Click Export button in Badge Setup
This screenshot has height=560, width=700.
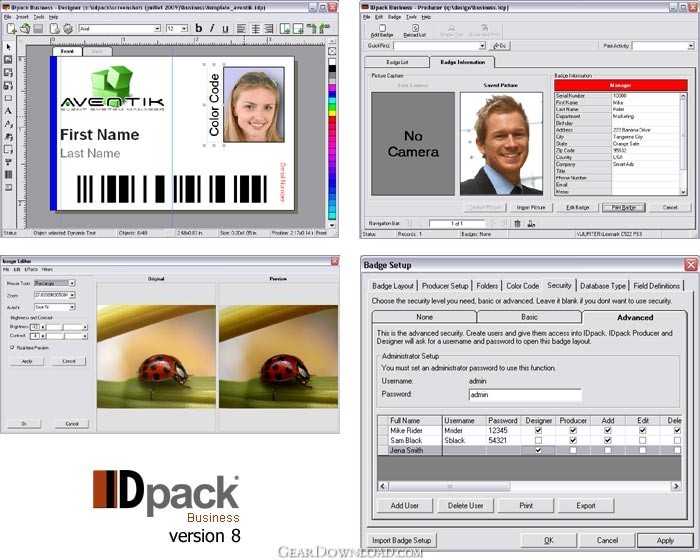[x=586, y=506]
